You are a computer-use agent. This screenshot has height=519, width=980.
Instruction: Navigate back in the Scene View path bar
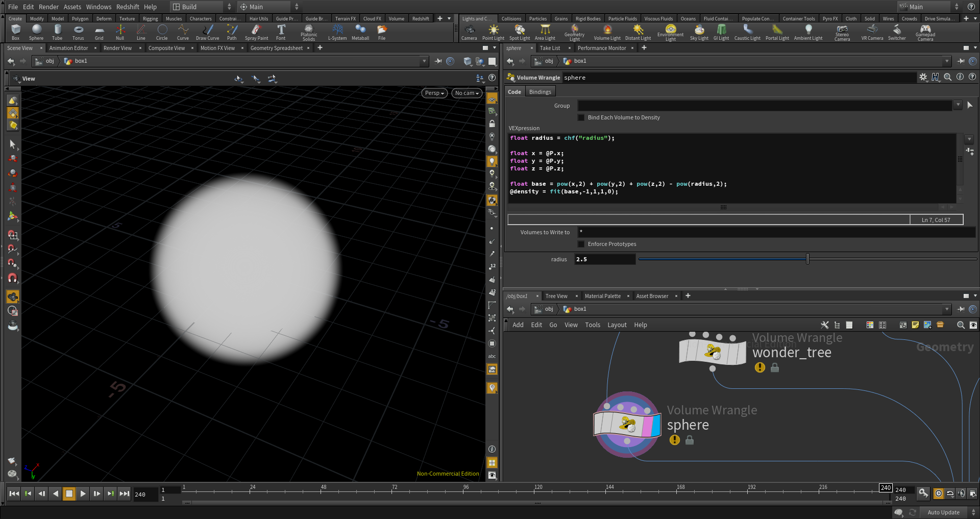pyautogui.click(x=11, y=61)
